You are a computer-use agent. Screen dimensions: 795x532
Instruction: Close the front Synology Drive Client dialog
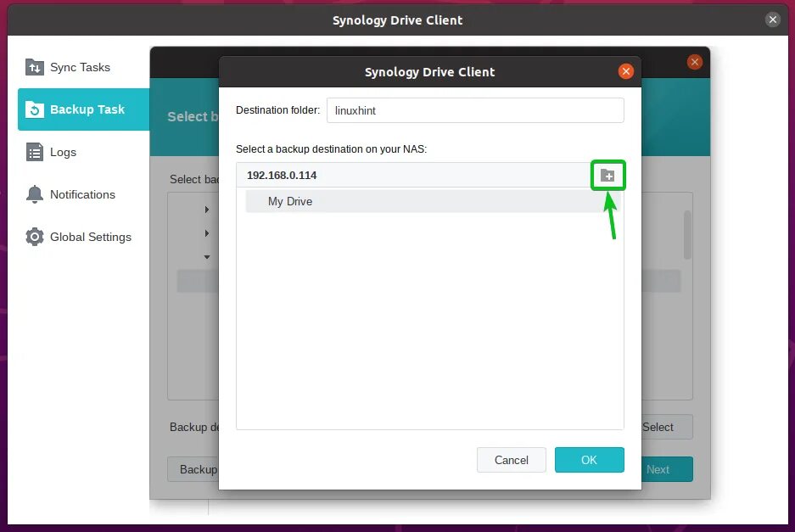[625, 71]
